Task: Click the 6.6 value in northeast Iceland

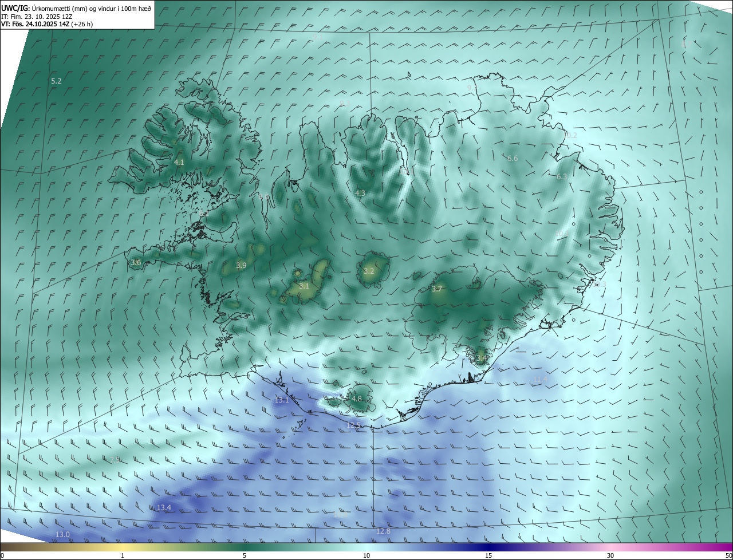Action: [x=513, y=159]
